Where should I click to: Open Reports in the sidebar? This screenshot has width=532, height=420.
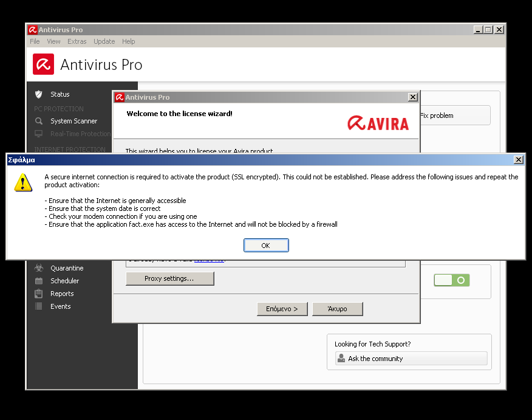pos(62,294)
